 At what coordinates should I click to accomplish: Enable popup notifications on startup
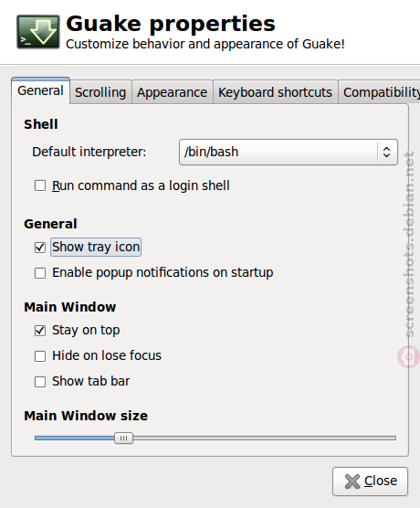pos(40,273)
